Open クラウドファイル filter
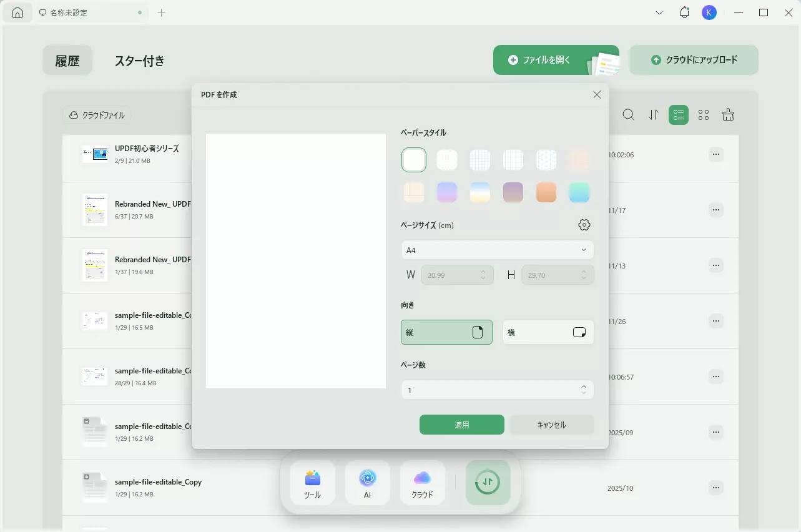Image resolution: width=801 pixels, height=532 pixels. [x=97, y=115]
